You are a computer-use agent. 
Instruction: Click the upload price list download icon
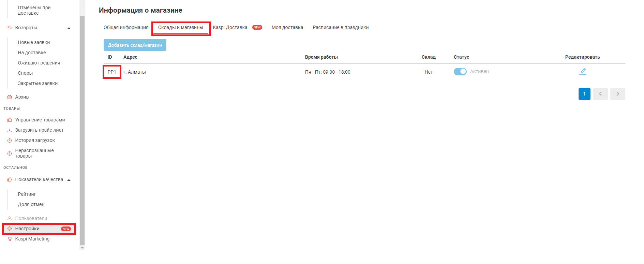pos(10,130)
